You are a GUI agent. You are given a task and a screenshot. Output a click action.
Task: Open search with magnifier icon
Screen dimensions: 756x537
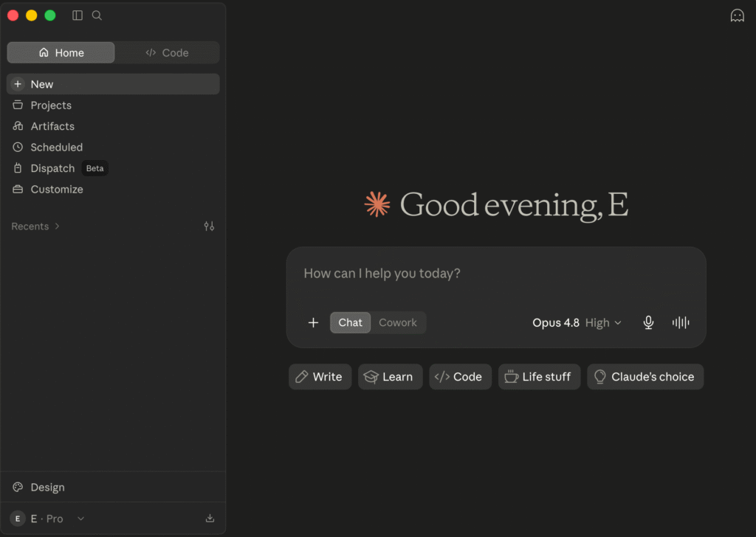pyautogui.click(x=97, y=15)
